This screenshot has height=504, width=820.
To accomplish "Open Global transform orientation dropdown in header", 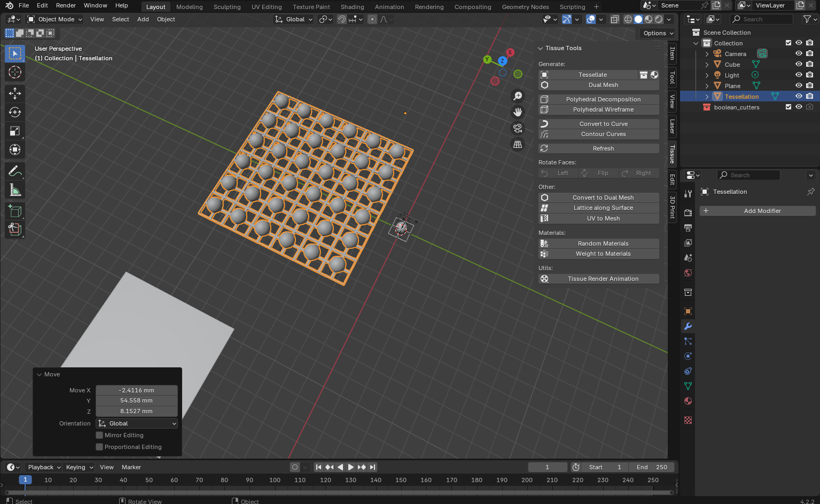I will tap(294, 19).
